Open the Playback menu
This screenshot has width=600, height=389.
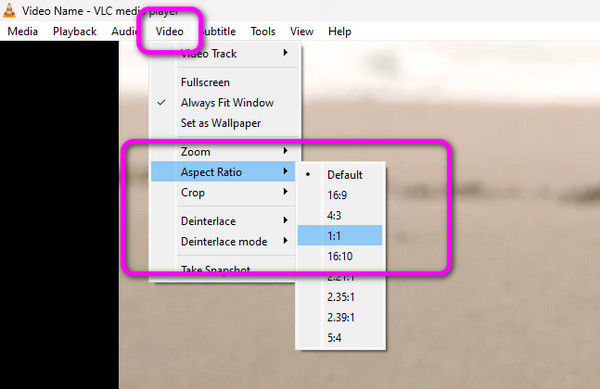(75, 31)
